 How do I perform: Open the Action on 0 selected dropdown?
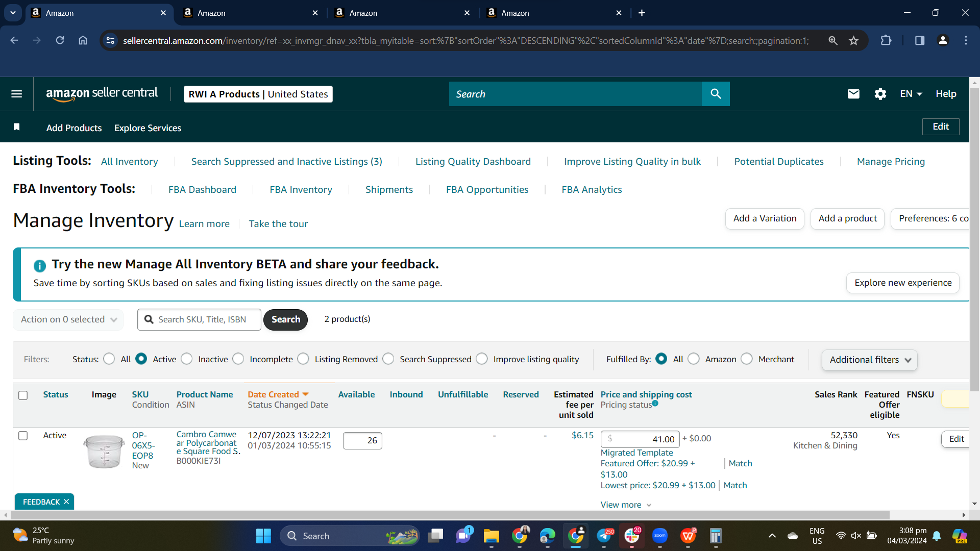pyautogui.click(x=68, y=319)
